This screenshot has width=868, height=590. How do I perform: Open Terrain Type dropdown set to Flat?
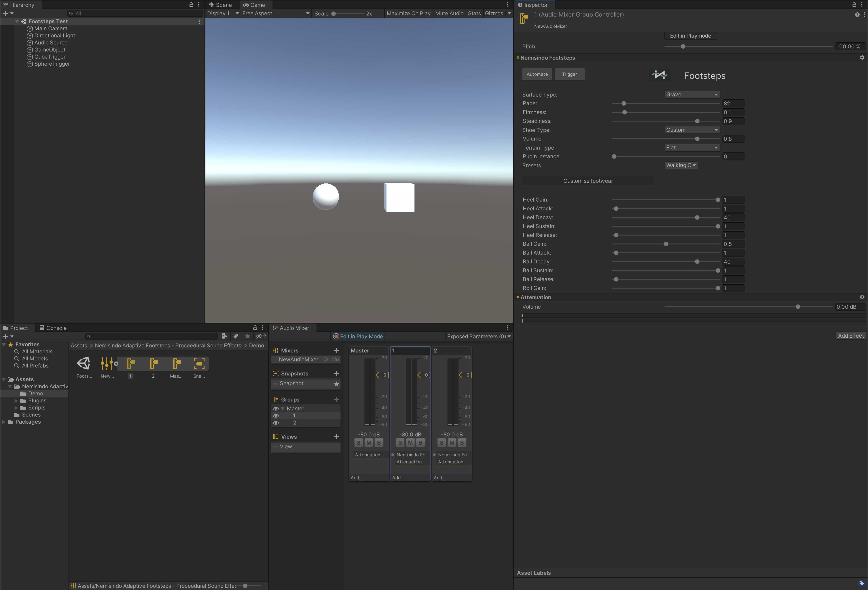tap(692, 148)
